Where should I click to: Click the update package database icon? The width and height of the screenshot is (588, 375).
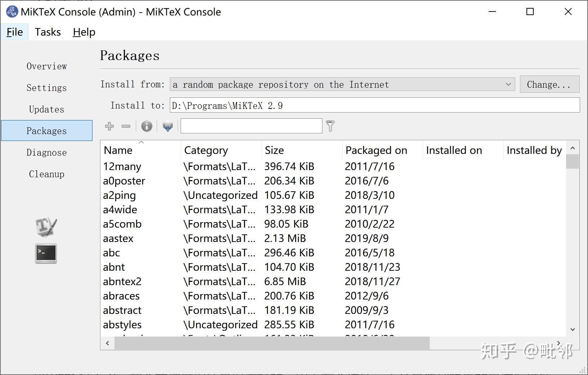coord(168,127)
